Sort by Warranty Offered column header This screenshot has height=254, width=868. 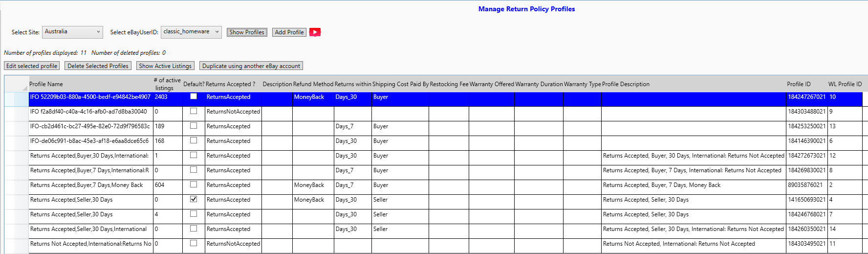coord(492,84)
